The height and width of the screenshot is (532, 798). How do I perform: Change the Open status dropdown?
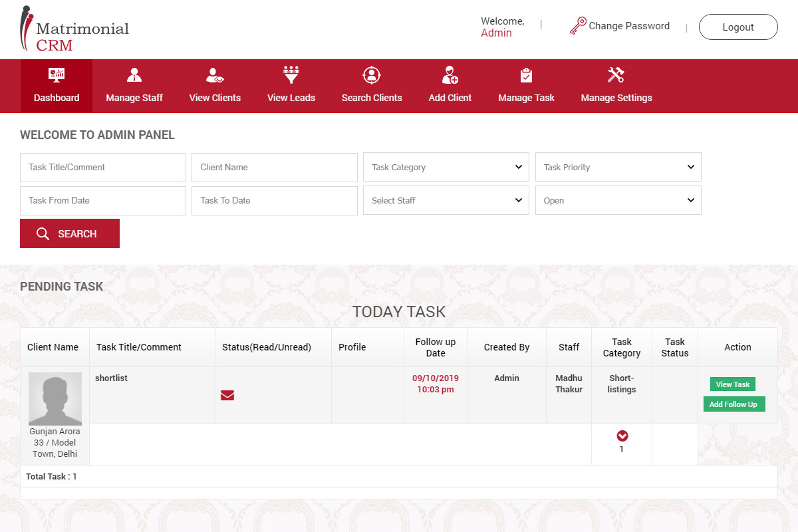coord(618,200)
